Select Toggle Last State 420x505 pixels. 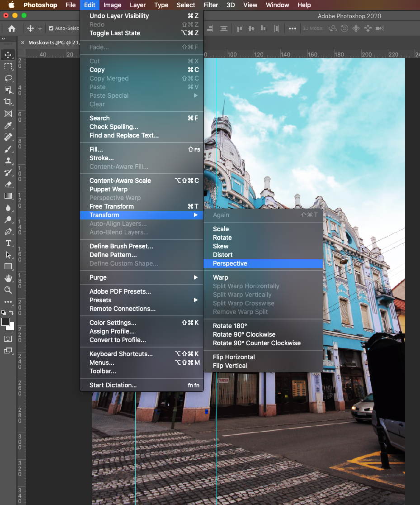[142, 33]
